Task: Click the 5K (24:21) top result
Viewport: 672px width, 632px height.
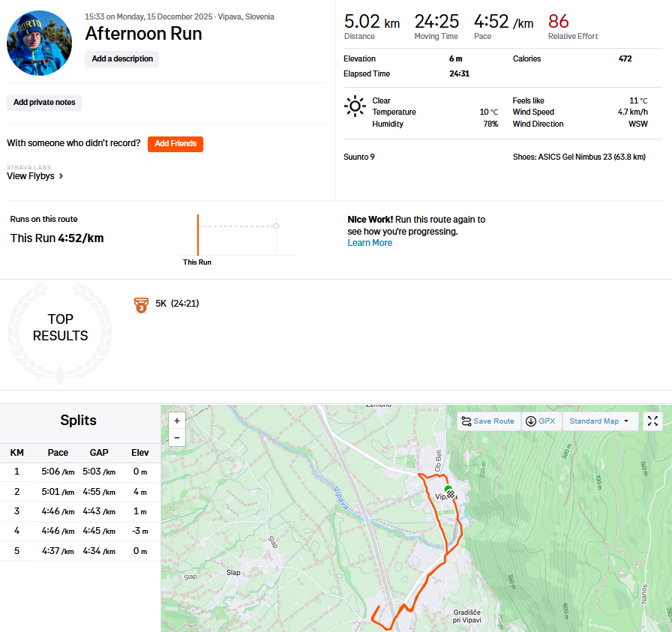Action: [177, 304]
